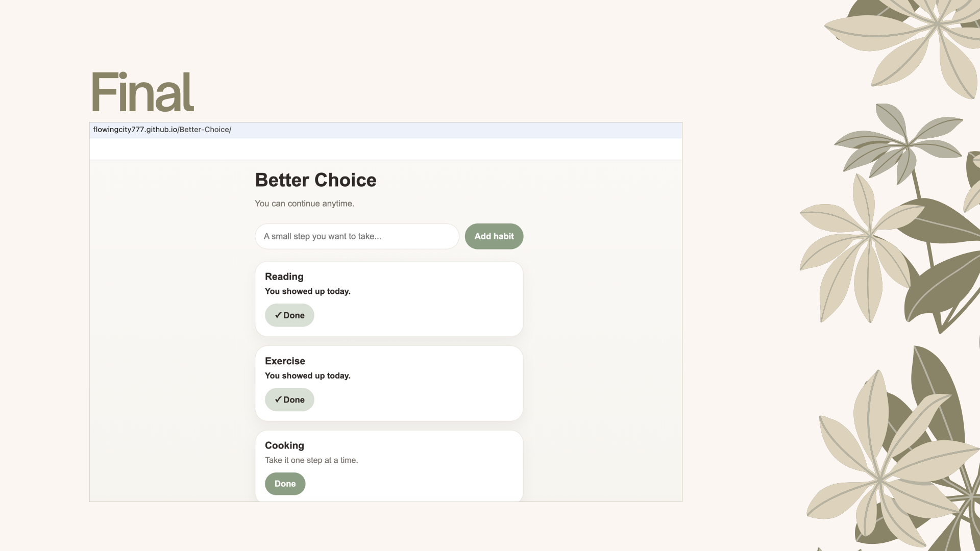The height and width of the screenshot is (551, 980).
Task: Click the checkmark icon on Exercise's Done button
Action: [x=278, y=399]
